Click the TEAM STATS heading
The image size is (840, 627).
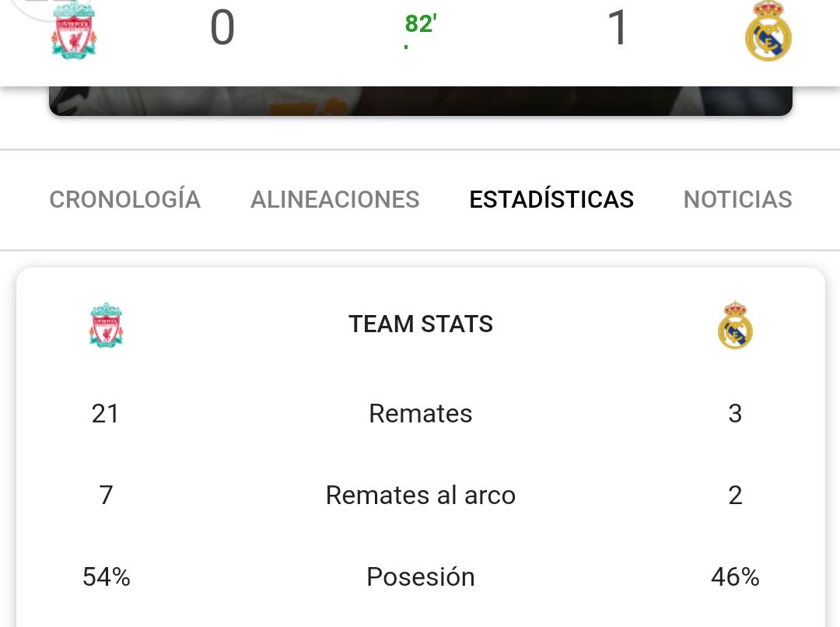pyautogui.click(x=421, y=324)
